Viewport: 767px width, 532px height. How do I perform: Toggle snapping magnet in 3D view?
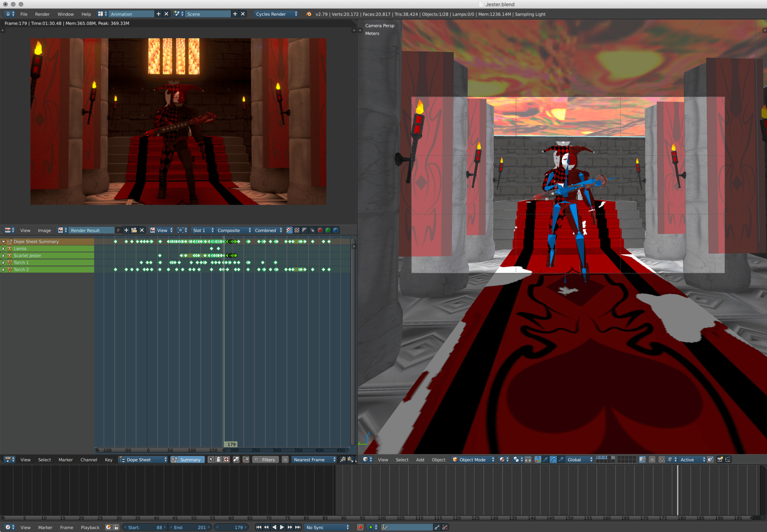(661, 460)
